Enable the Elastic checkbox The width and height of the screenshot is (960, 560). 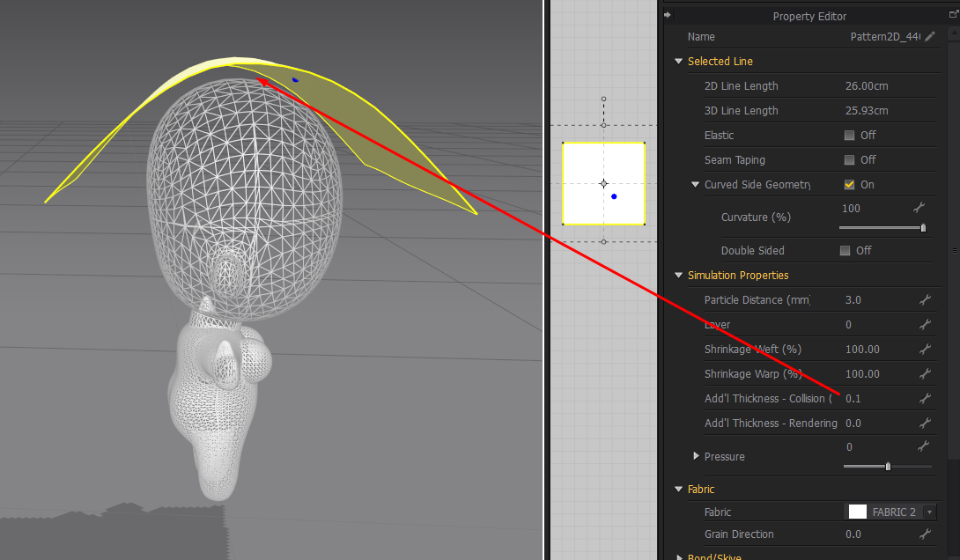tap(849, 136)
